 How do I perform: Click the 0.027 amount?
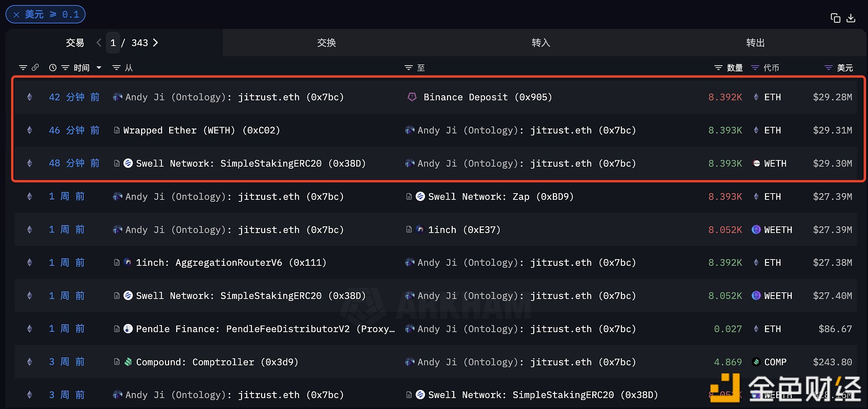[728, 329]
